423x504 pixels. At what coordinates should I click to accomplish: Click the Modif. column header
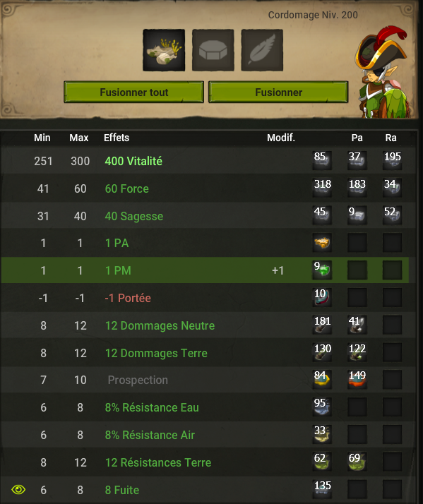pyautogui.click(x=281, y=138)
